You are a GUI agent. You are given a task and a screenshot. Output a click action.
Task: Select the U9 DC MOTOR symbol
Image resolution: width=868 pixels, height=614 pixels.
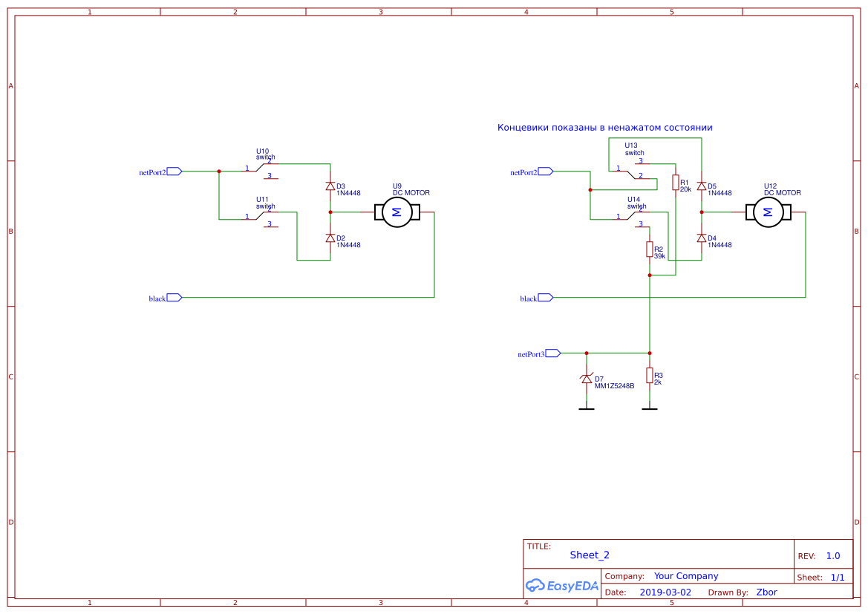(x=396, y=212)
